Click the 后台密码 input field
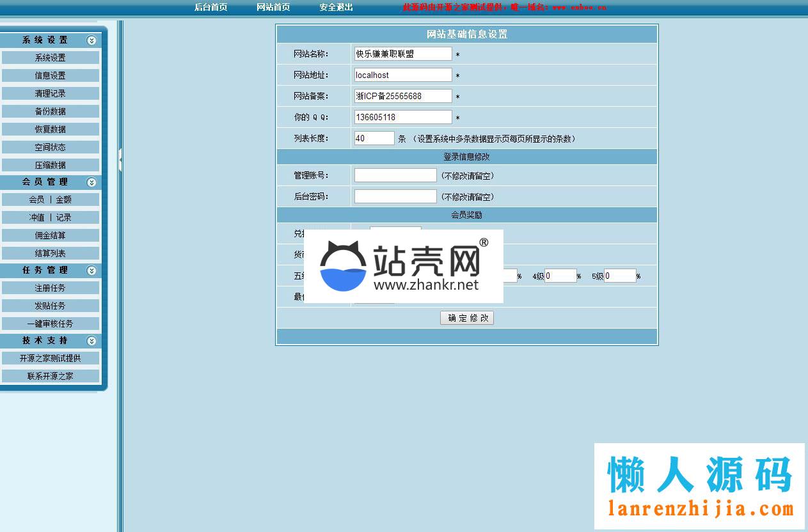 [395, 196]
